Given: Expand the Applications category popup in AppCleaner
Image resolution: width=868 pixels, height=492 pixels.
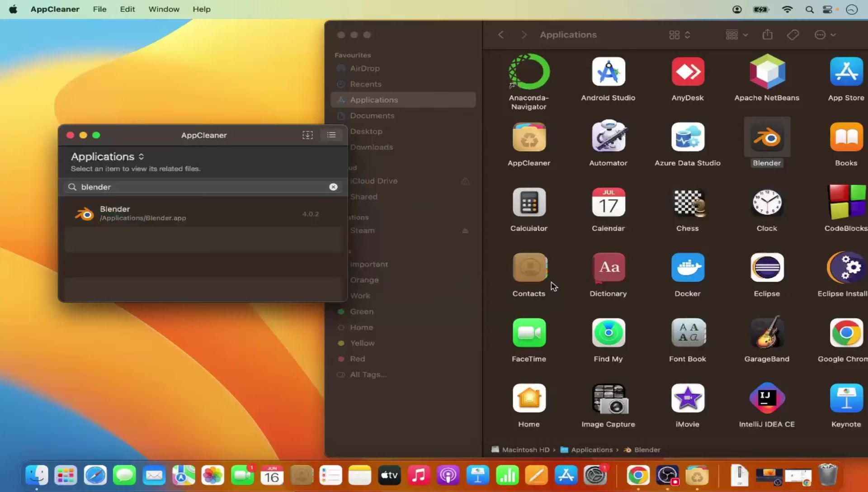Looking at the screenshot, I should click(x=108, y=156).
